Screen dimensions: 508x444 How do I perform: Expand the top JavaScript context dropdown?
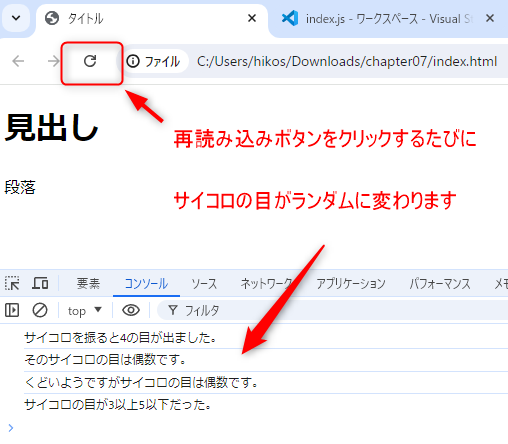click(85, 311)
